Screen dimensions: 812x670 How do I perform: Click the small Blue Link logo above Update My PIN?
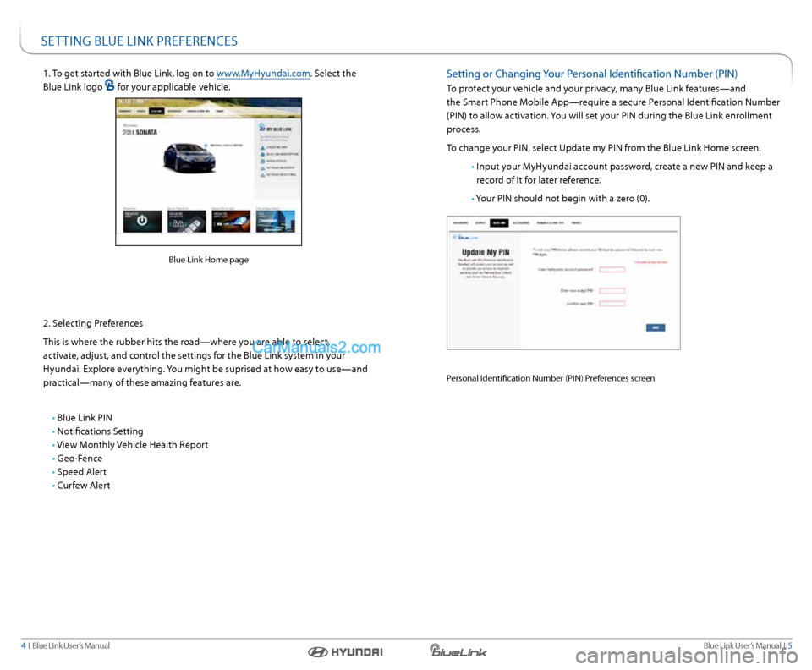coord(466,237)
